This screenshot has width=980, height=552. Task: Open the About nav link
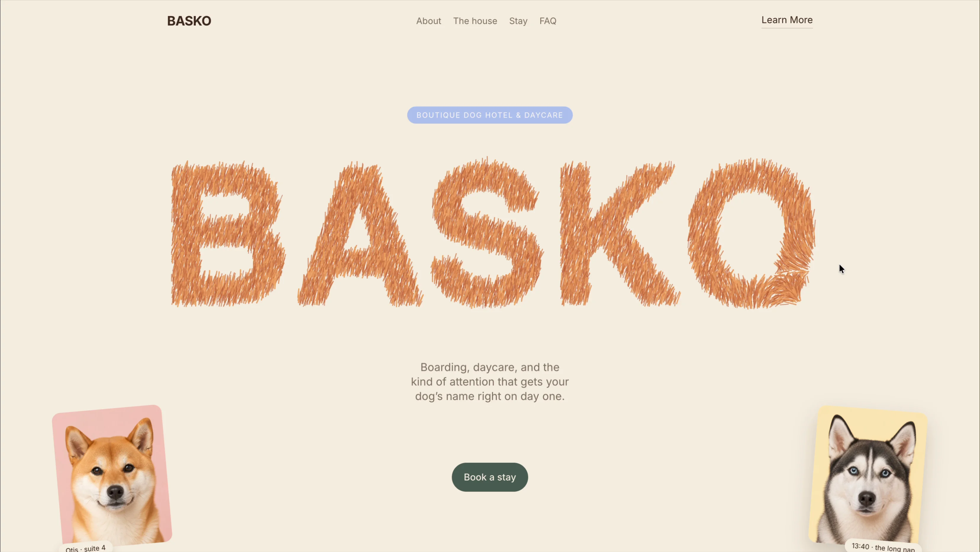(428, 21)
